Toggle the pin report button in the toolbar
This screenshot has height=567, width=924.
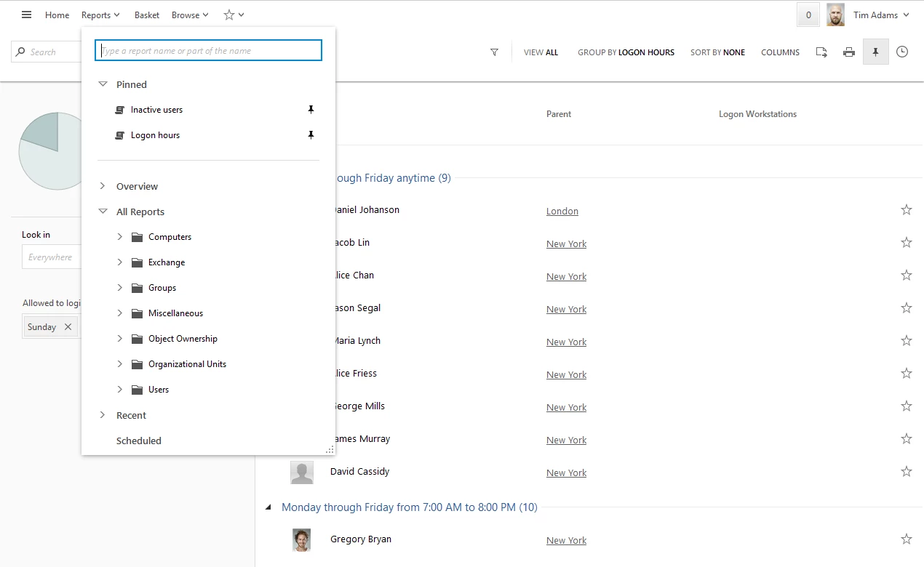click(876, 52)
